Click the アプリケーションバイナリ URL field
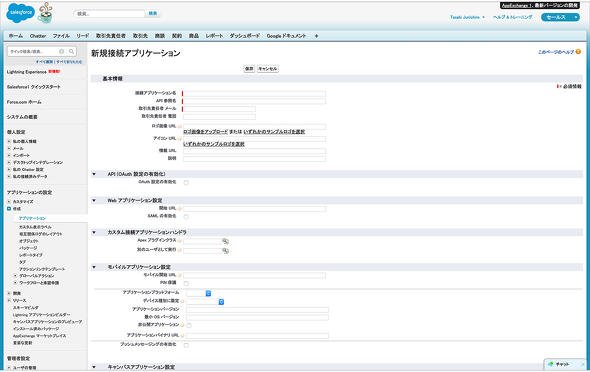The width and height of the screenshot is (590, 372). (x=257, y=335)
